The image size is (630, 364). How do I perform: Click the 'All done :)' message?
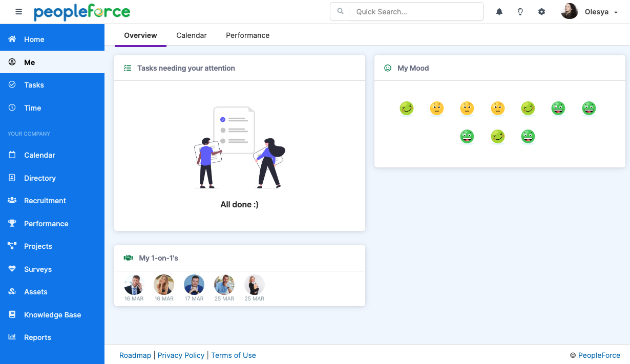click(x=239, y=205)
